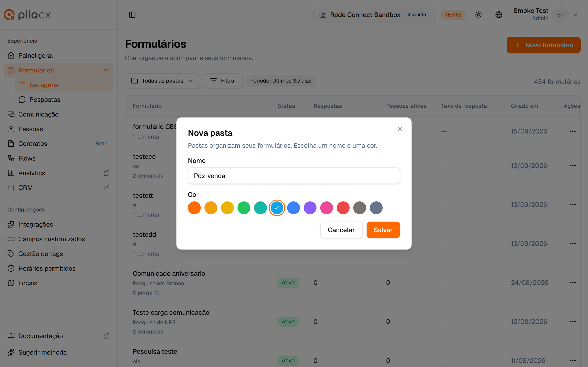Open the Smoke Test user menu chevron
Viewport: 588px width, 367px height.
coord(575,14)
